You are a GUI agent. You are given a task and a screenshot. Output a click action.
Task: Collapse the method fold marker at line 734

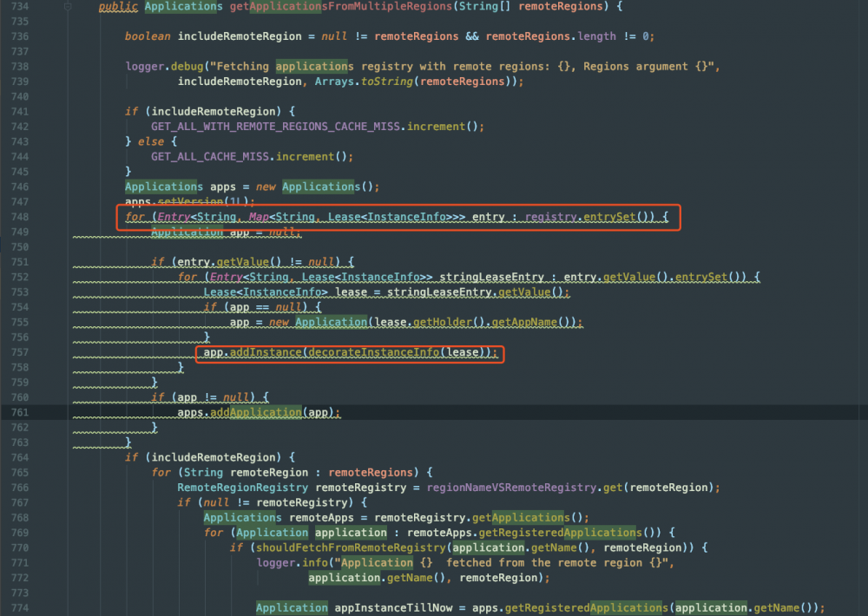(x=68, y=7)
